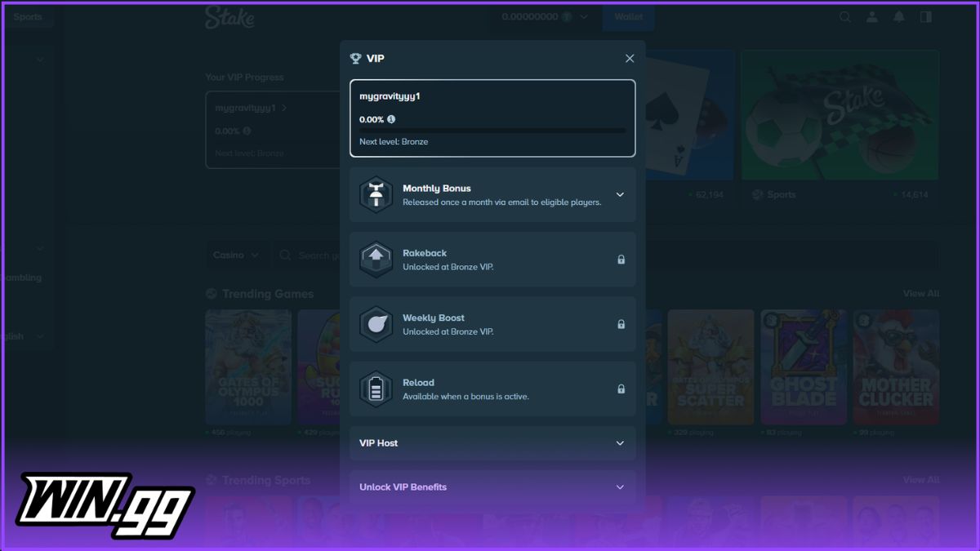Open Gates of Olympus 1000 game thumbnail

coord(248,367)
